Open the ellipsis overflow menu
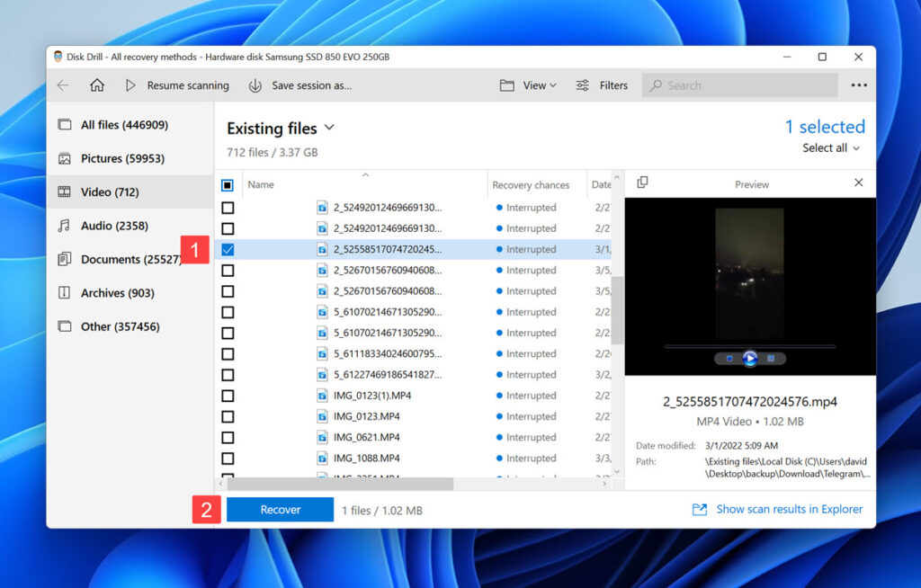Screen dimensions: 921x588 pyautogui.click(x=859, y=85)
